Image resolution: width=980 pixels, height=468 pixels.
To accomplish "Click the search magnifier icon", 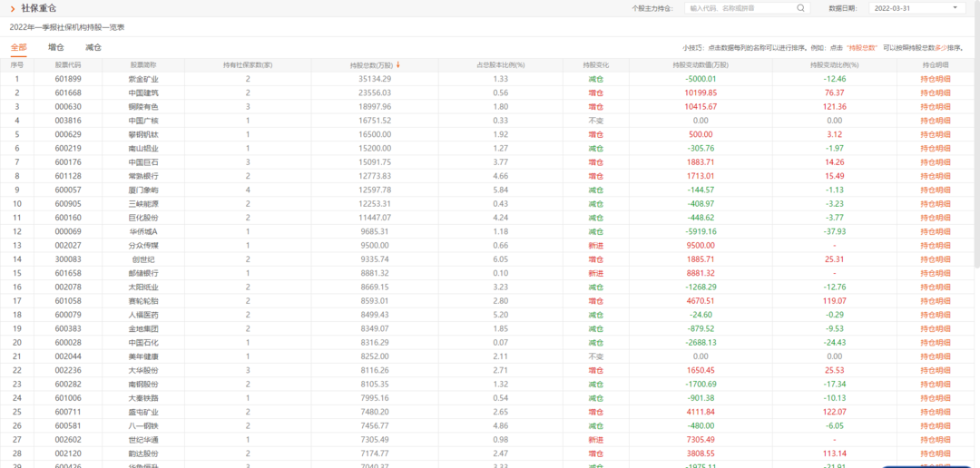I will pyautogui.click(x=800, y=8).
